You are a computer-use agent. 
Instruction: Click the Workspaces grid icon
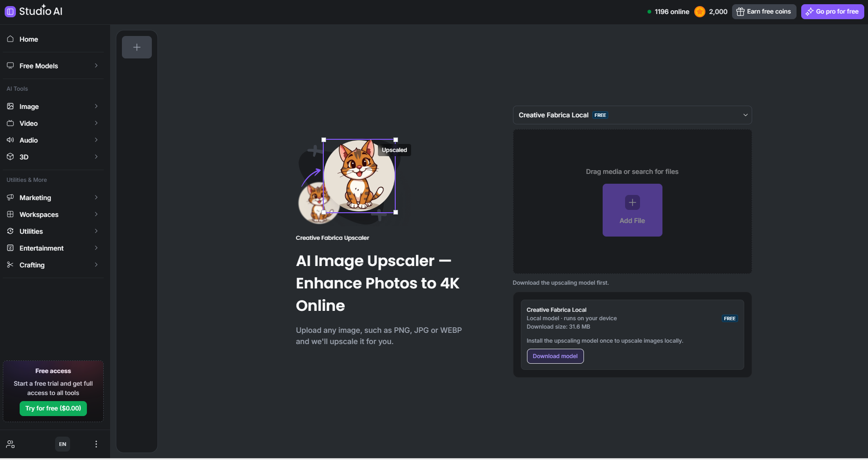click(x=10, y=214)
